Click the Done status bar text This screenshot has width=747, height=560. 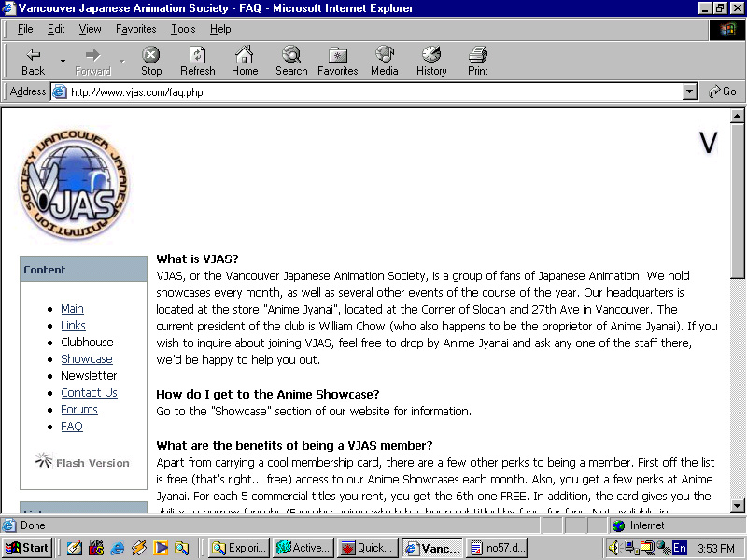point(33,525)
